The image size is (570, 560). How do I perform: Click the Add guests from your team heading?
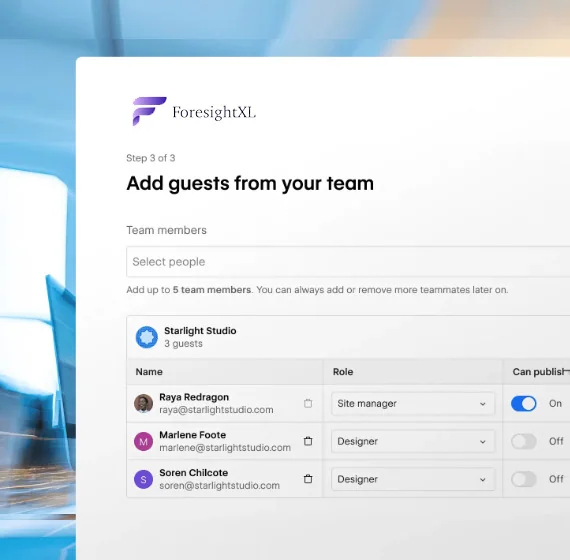pyautogui.click(x=250, y=183)
